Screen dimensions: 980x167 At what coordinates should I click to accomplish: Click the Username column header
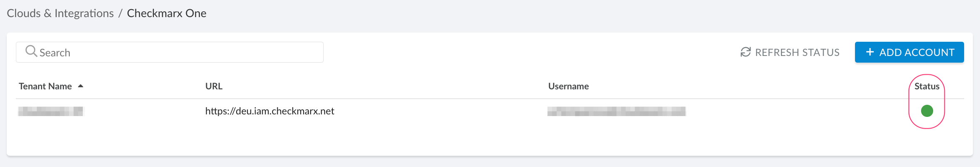568,86
